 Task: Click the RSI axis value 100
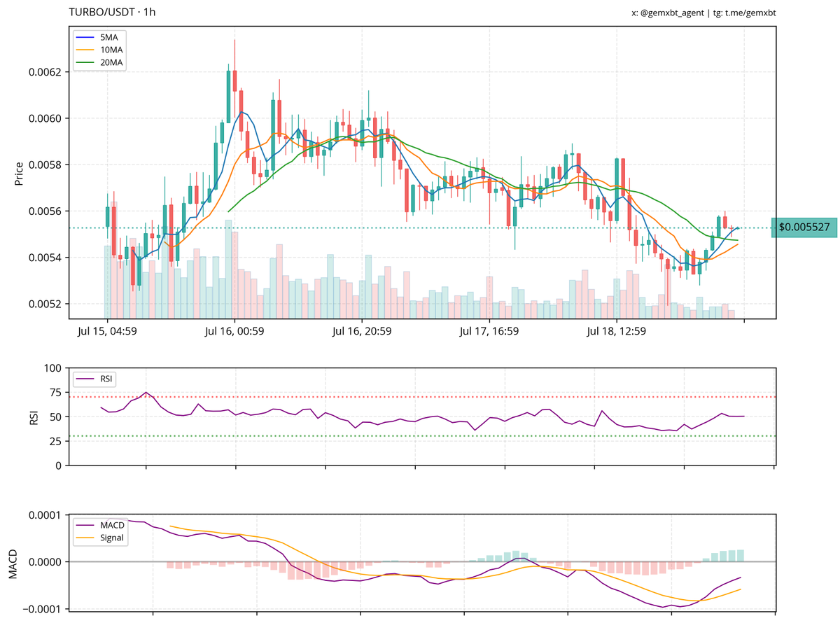click(52, 368)
